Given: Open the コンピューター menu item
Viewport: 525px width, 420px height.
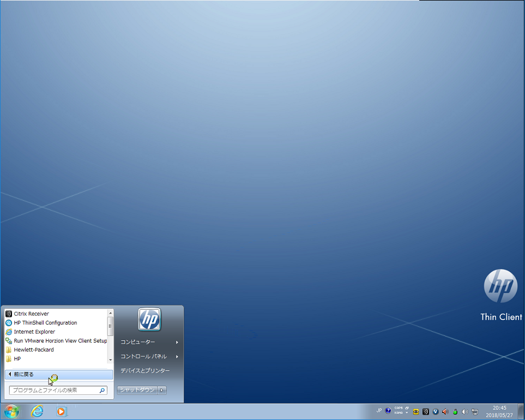Looking at the screenshot, I should point(138,342).
